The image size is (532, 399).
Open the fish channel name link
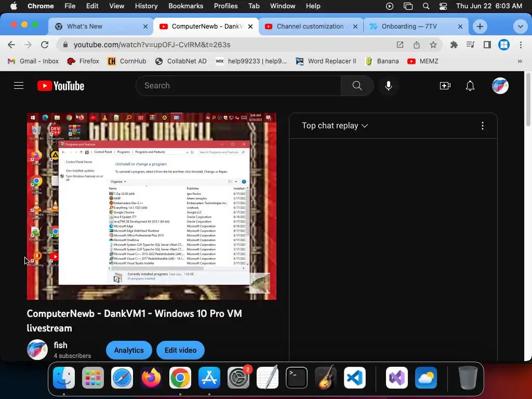pos(60,345)
